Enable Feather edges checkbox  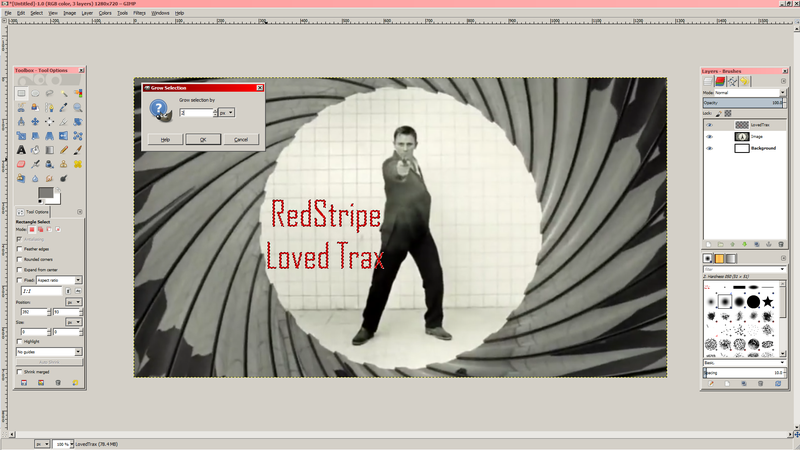click(19, 249)
